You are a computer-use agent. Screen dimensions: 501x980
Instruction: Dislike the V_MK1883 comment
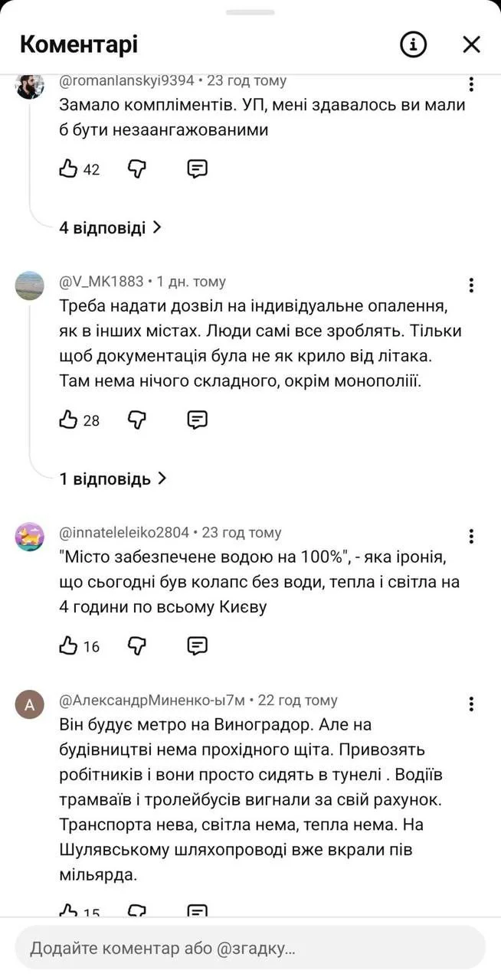[137, 420]
